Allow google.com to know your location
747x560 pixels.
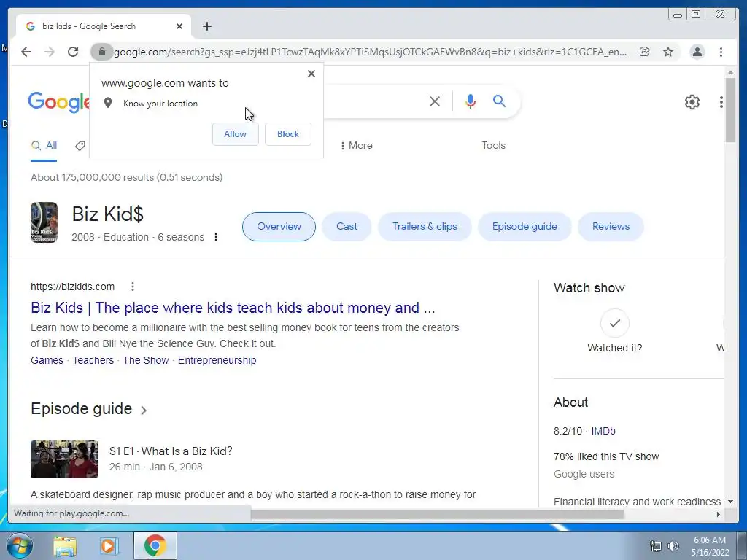(x=236, y=134)
